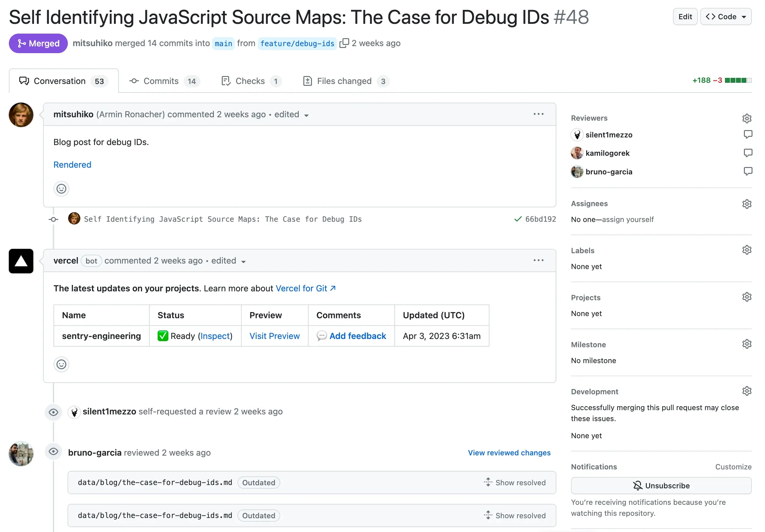Click the Add feedback link

click(x=357, y=336)
